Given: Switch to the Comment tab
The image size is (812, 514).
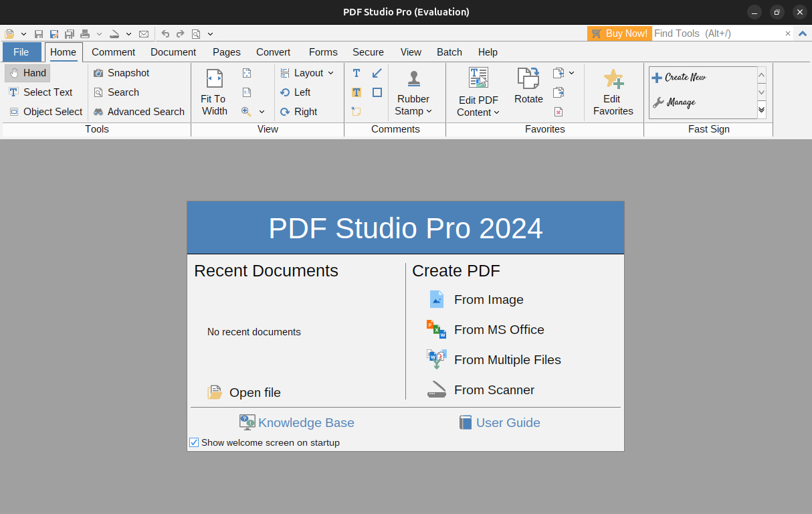Looking at the screenshot, I should coord(113,52).
